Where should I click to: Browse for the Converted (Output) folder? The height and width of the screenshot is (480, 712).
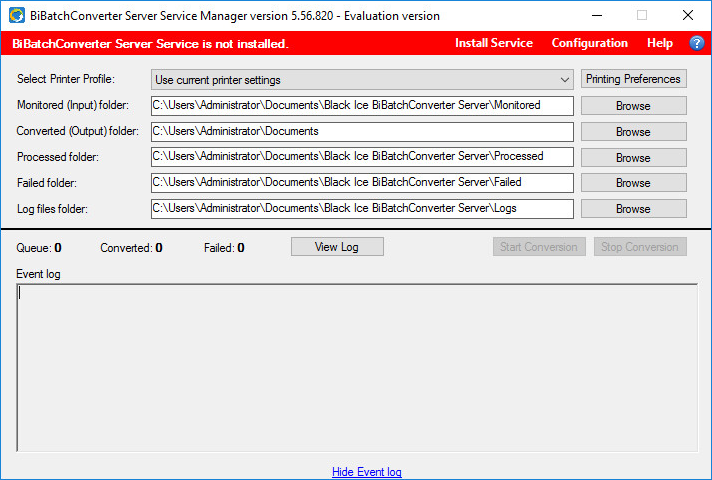pyautogui.click(x=633, y=132)
